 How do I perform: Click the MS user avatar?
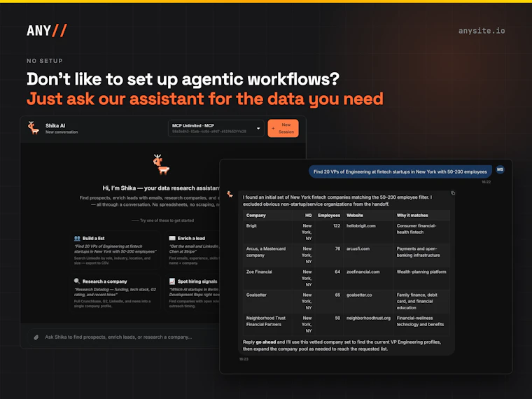[500, 169]
